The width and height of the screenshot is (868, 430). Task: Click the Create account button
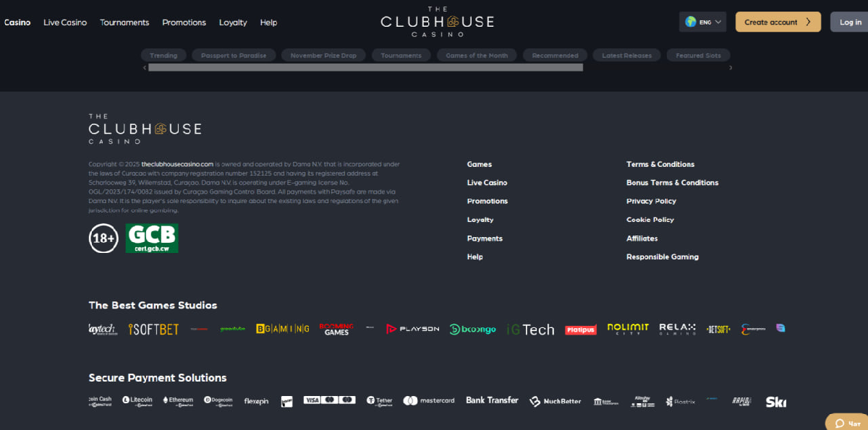(778, 22)
